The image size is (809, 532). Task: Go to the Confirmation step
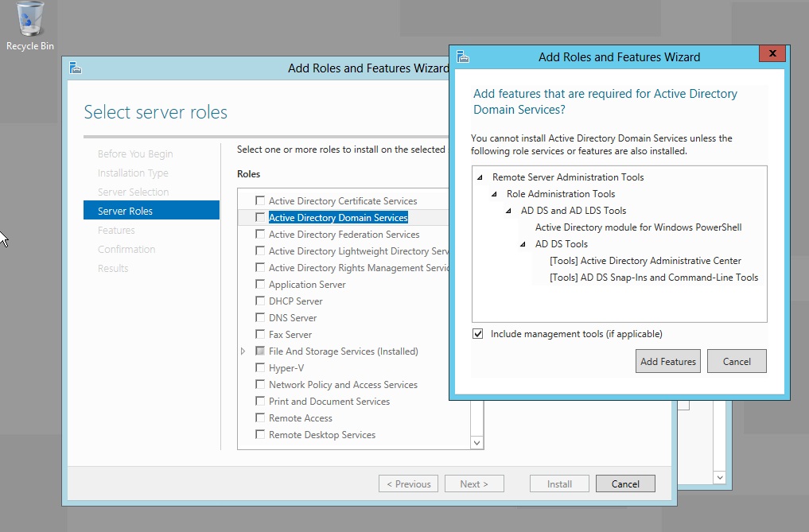pos(126,249)
